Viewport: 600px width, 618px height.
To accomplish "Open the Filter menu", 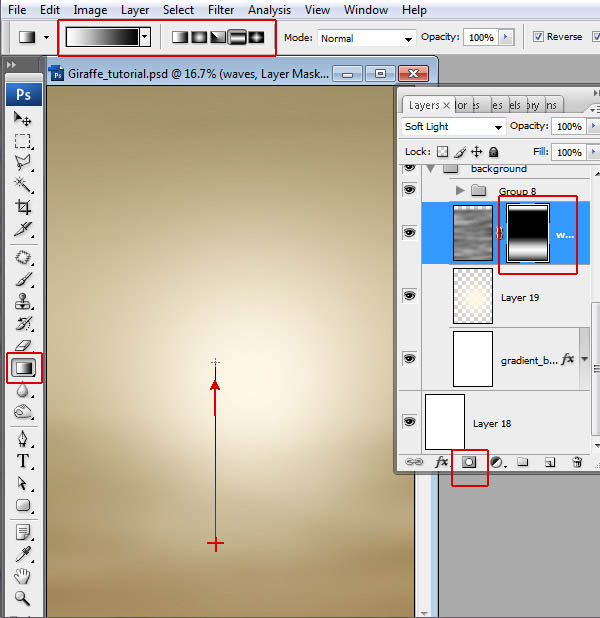I will click(x=221, y=10).
